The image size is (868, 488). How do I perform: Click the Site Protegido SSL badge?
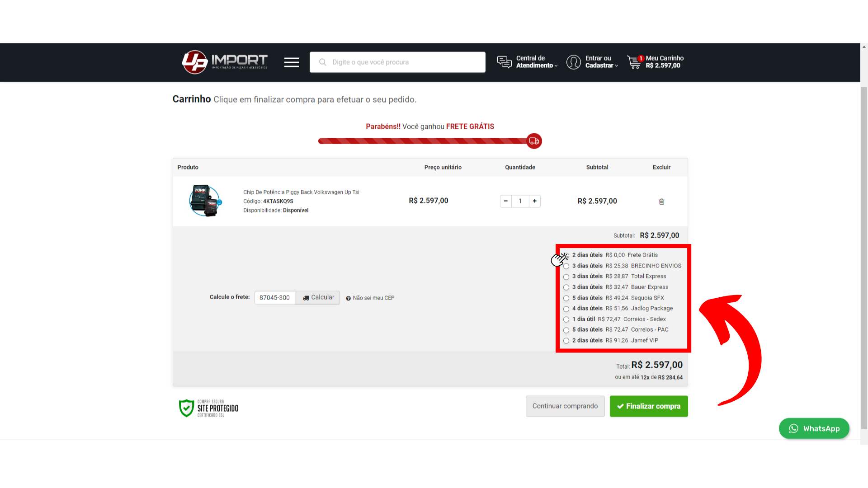pos(208,408)
